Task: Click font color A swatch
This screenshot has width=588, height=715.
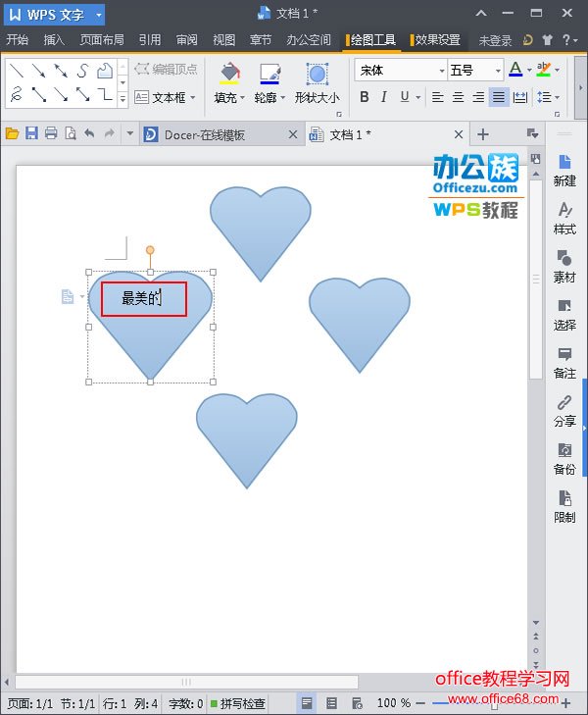Action: [515, 70]
